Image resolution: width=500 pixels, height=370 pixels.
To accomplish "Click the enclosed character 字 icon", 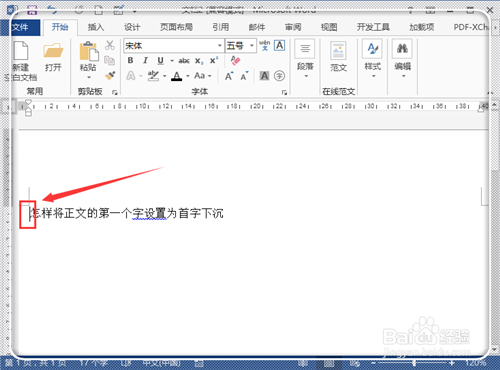I will coord(279,76).
